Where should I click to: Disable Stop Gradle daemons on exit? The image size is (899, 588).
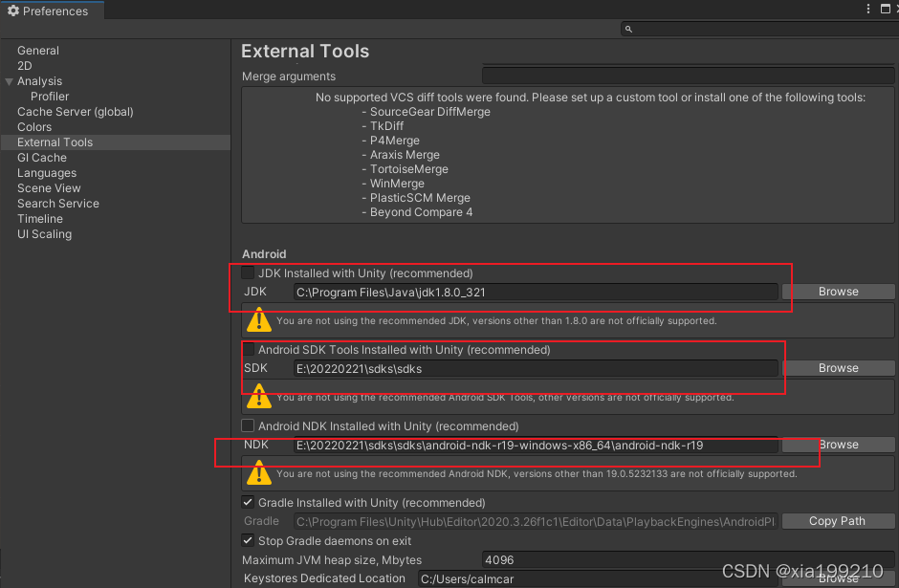(x=247, y=540)
